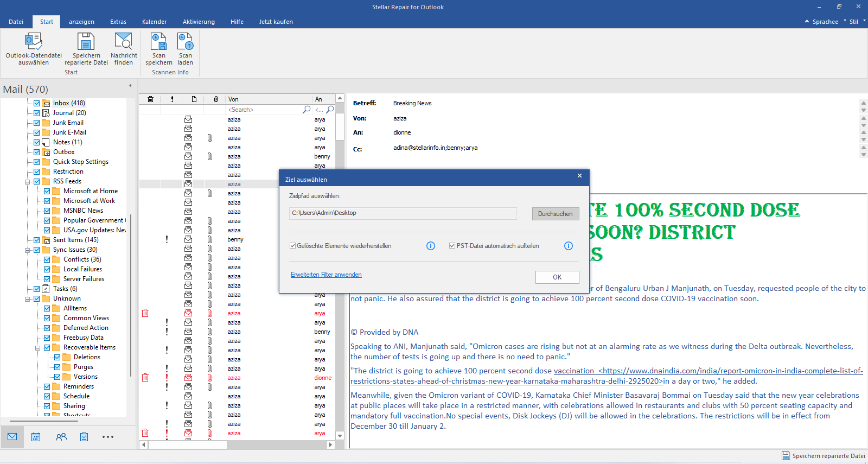Select the Common Views folder
Viewport: 868px width, 464px height.
coord(86,318)
